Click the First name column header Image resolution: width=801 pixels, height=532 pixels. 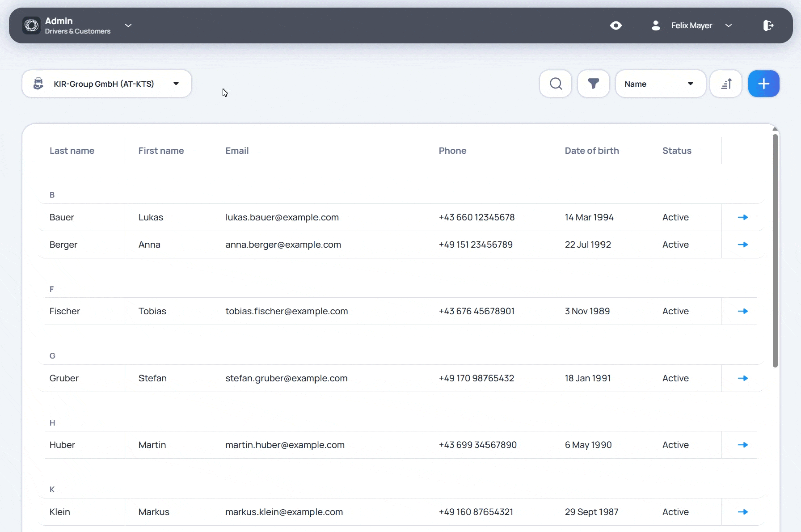(161, 151)
